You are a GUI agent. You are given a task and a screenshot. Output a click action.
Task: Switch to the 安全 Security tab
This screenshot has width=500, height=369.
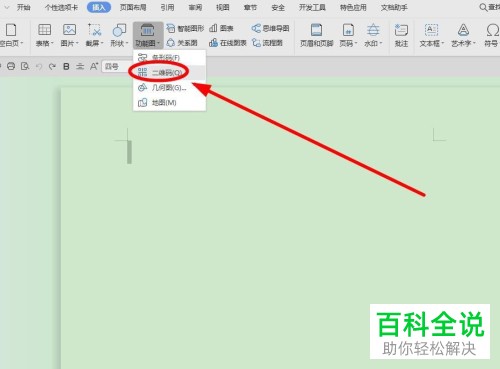(x=278, y=7)
